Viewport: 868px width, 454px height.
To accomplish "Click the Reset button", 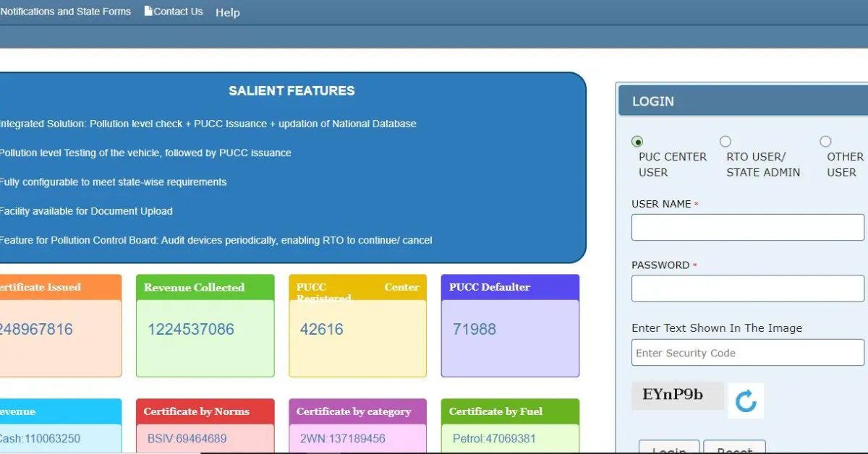I will [734, 448].
